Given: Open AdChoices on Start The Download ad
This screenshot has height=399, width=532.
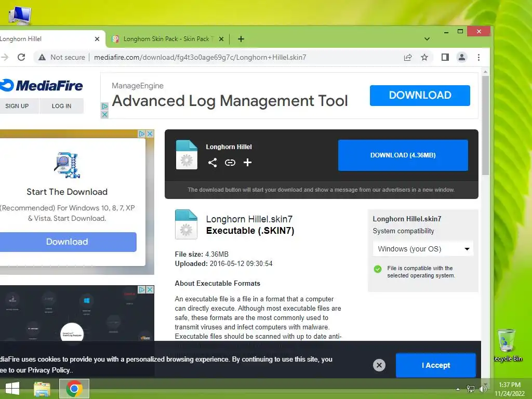Looking at the screenshot, I should click(142, 134).
